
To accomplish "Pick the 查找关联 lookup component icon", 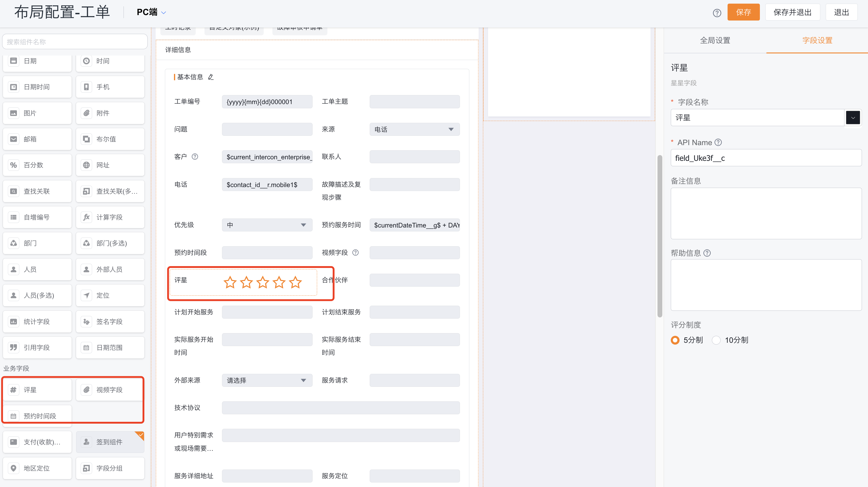I will click(x=14, y=191).
